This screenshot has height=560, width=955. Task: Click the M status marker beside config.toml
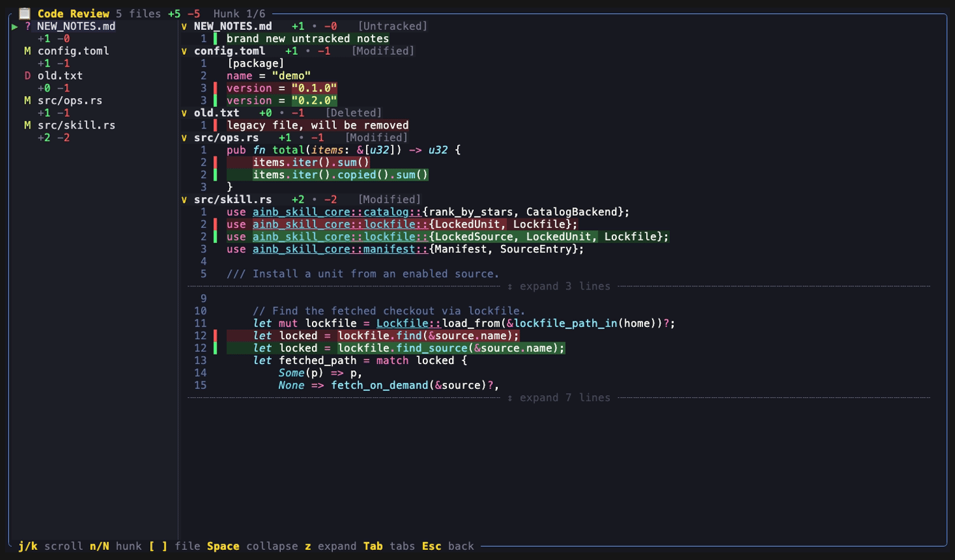click(x=27, y=51)
